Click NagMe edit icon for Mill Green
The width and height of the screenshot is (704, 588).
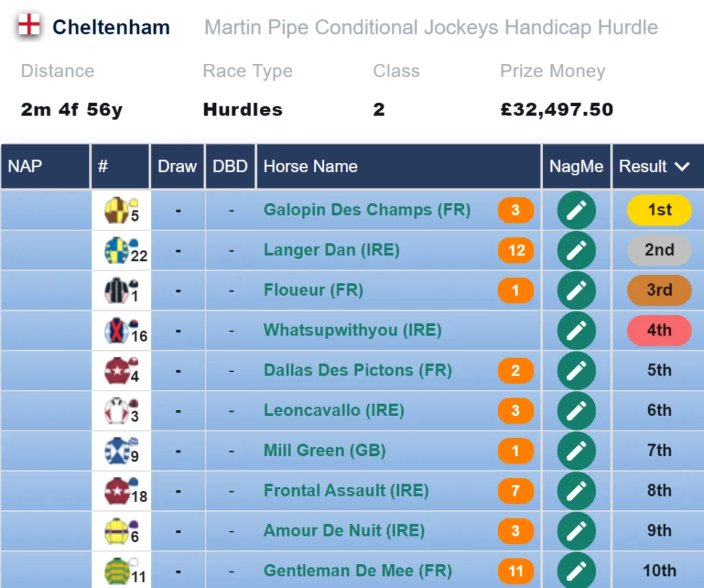[577, 451]
